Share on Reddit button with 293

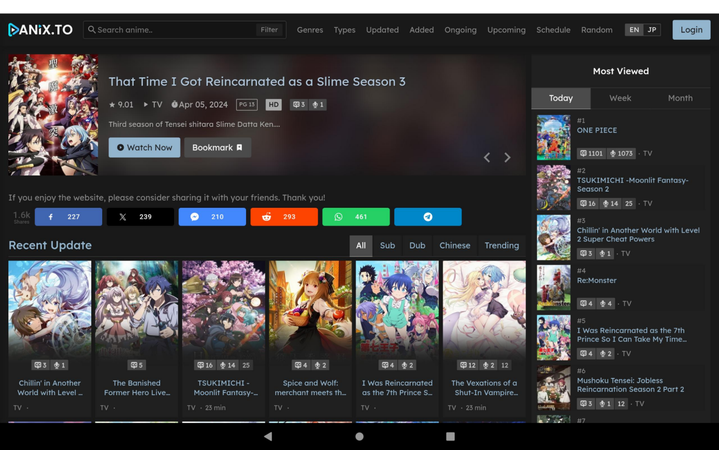(284, 217)
